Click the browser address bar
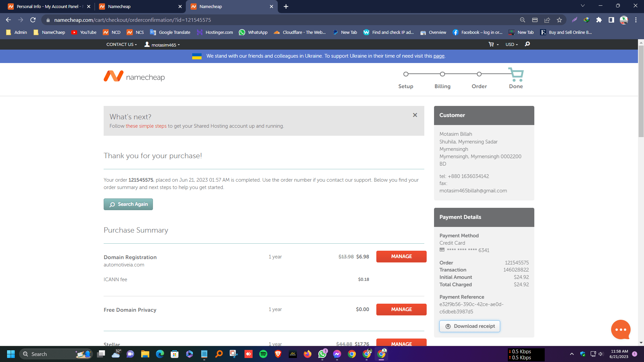This screenshot has width=644, height=362. pos(282,20)
